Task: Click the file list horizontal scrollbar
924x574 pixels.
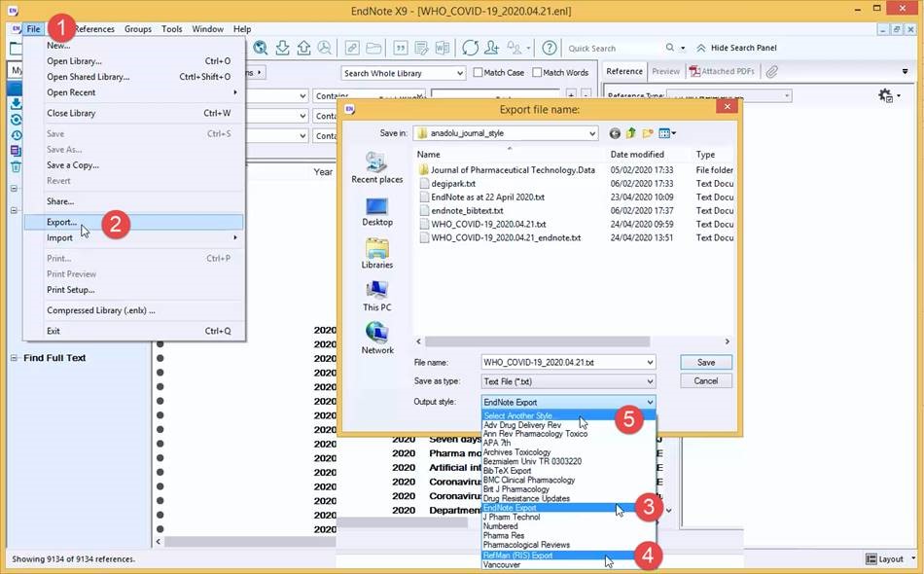Action: (x=538, y=341)
